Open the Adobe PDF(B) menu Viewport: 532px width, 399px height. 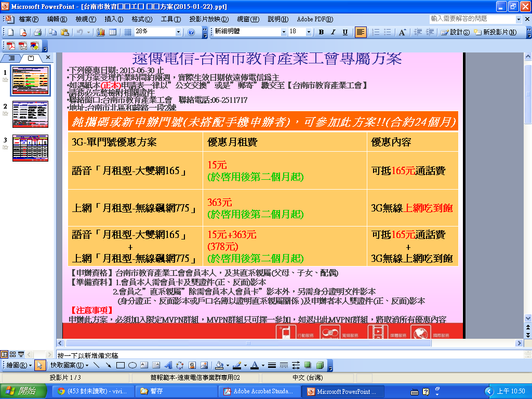[x=315, y=19]
